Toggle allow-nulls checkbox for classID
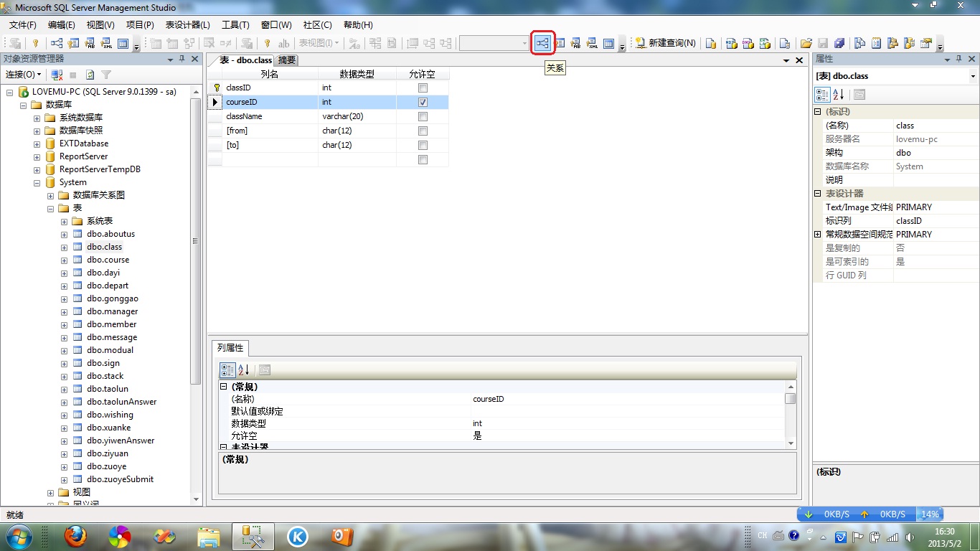This screenshot has height=551, width=980. (x=423, y=88)
